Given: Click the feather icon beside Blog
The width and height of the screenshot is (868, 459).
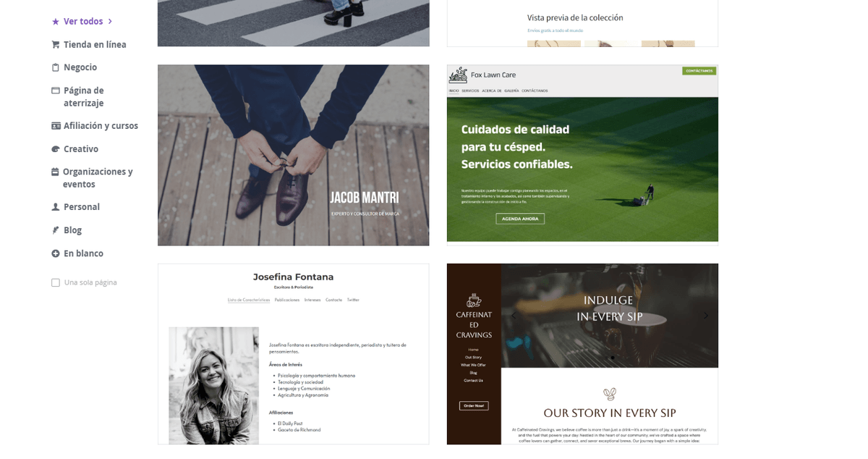Looking at the screenshot, I should tap(56, 230).
